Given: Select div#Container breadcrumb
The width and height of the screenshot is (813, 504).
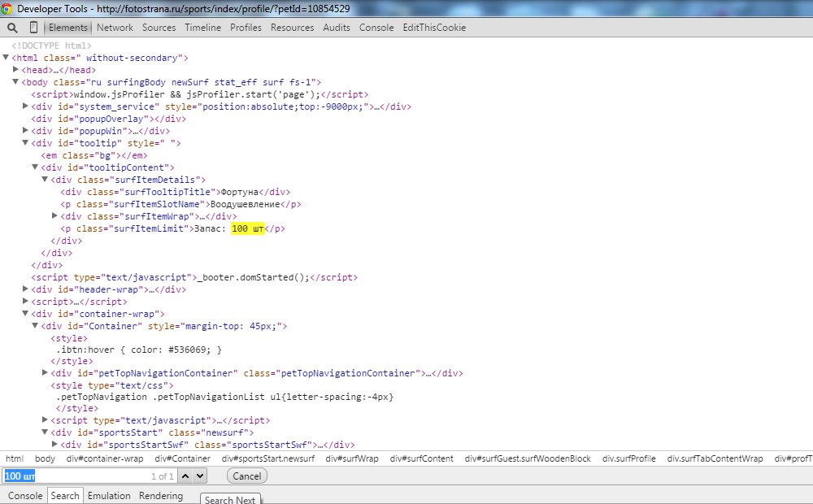Looking at the screenshot, I should click(x=182, y=458).
